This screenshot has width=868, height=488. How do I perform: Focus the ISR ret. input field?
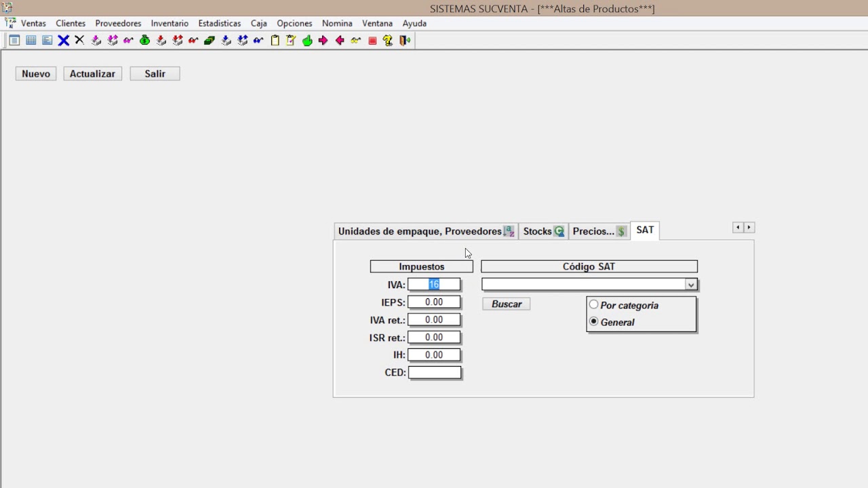click(x=434, y=338)
